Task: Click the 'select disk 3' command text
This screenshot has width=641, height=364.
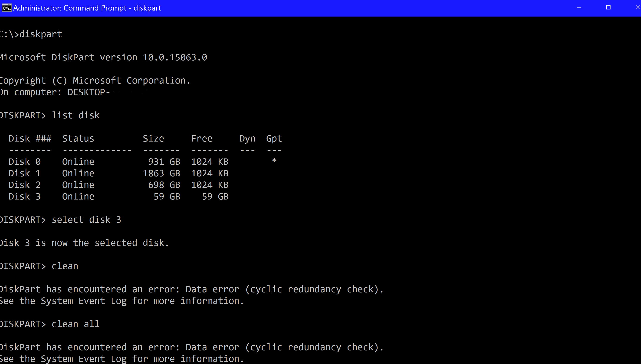Action: [x=86, y=220]
